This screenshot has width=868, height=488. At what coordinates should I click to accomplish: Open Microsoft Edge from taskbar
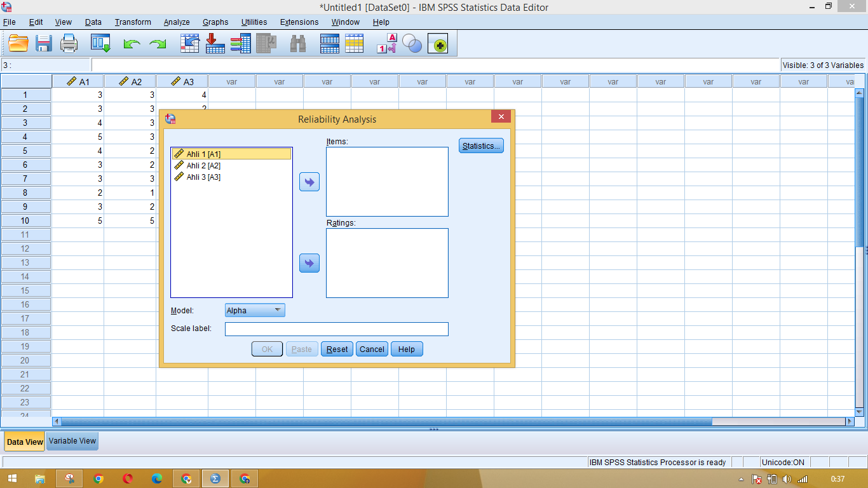[x=157, y=478]
